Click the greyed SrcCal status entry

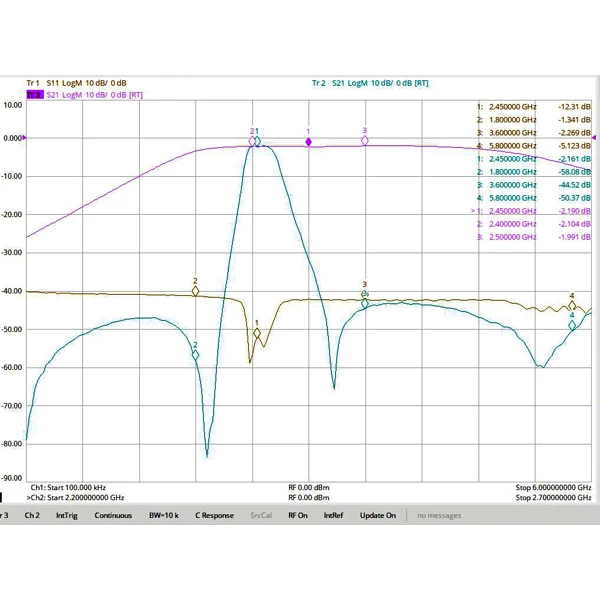[x=261, y=515]
